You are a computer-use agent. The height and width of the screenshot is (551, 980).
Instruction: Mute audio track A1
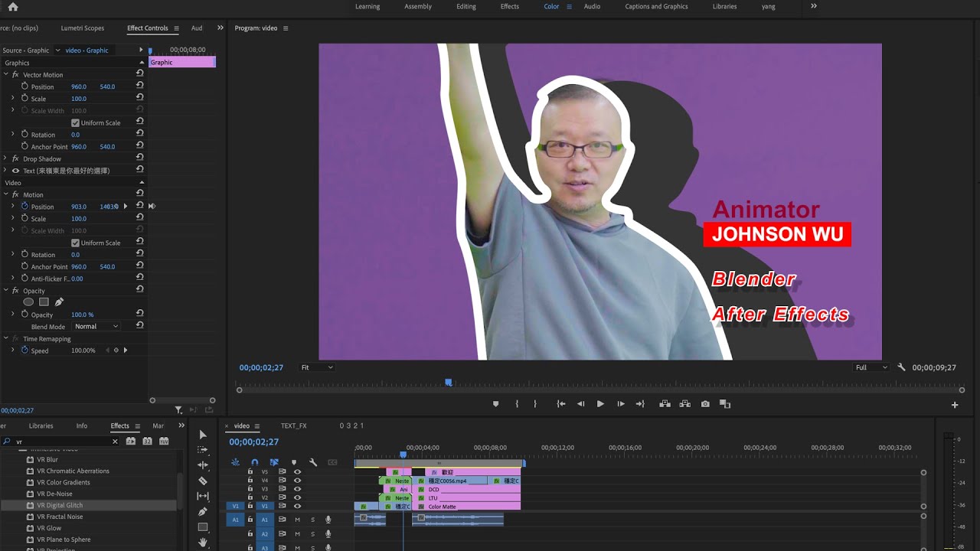click(297, 520)
